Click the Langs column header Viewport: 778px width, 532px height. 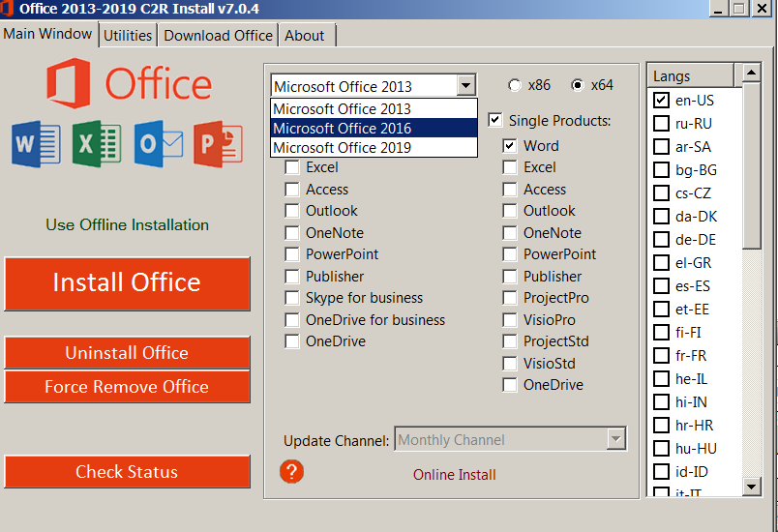[691, 75]
